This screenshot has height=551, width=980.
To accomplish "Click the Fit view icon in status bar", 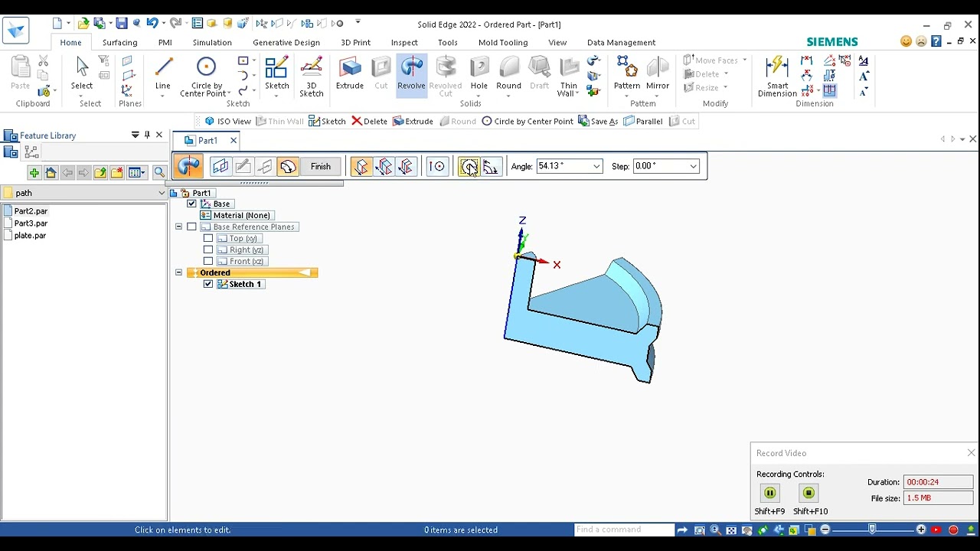I will pos(731,530).
